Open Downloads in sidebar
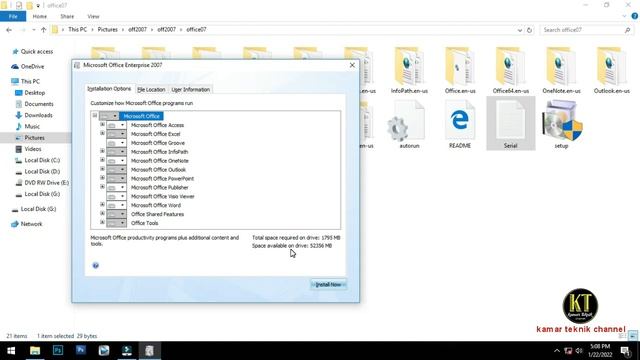Screen dimensions: 640x360 click(38, 115)
